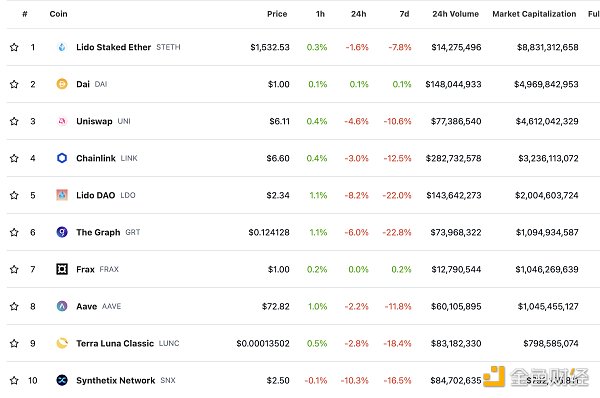Viewport: 600px width, 398px height.
Task: Sort table by Price column header
Action: 277,14
